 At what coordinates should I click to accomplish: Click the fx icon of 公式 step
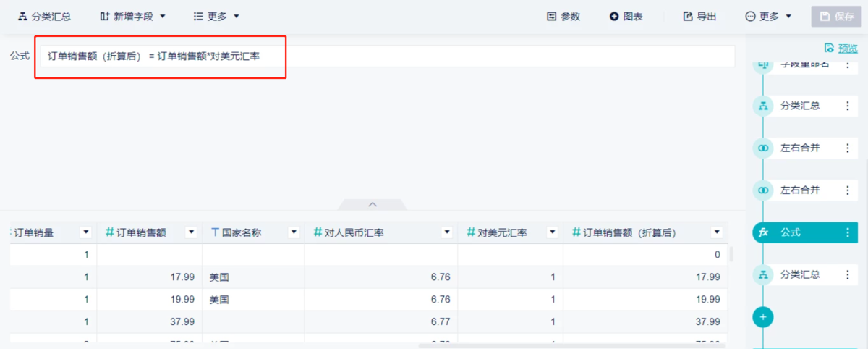tap(763, 232)
